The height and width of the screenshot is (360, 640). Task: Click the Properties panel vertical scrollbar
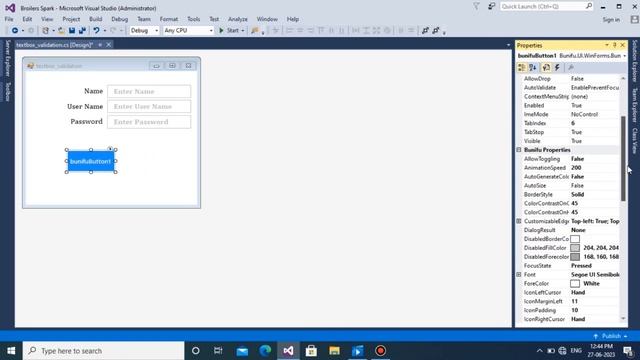[623, 158]
